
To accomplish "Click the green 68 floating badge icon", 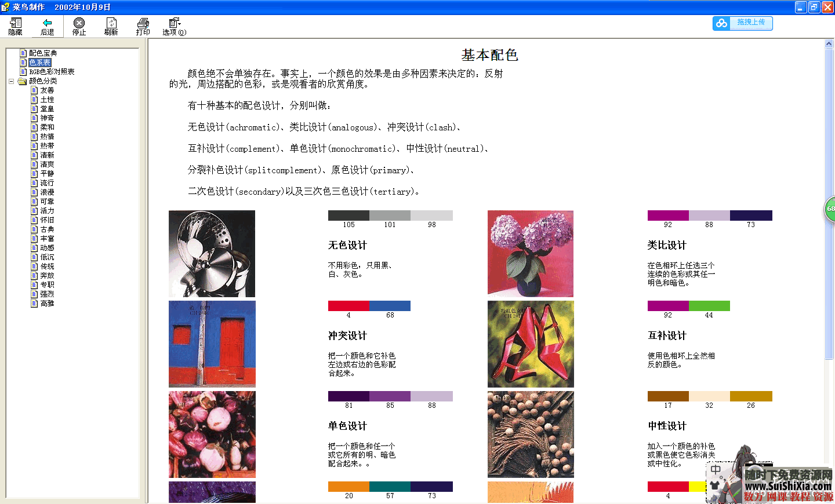I will click(x=830, y=209).
